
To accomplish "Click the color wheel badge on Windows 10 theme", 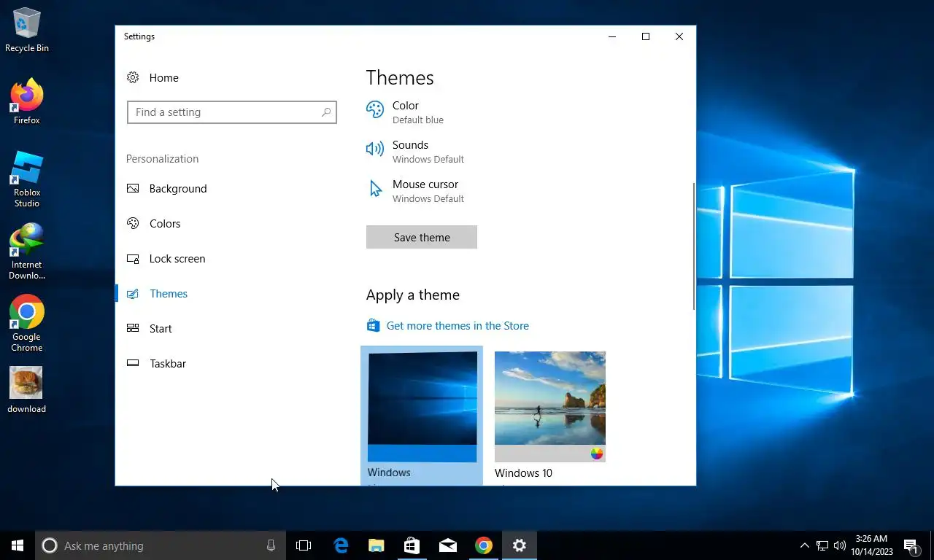I will [597, 454].
